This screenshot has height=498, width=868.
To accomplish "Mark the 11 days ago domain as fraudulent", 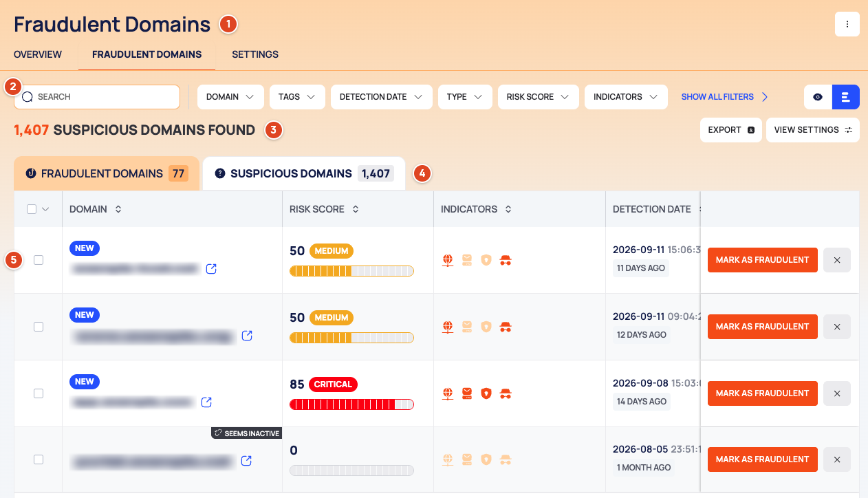I will coord(763,260).
